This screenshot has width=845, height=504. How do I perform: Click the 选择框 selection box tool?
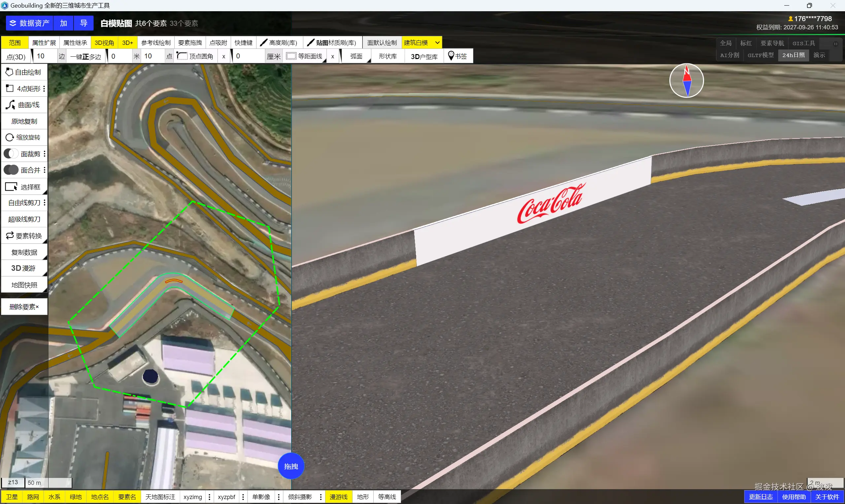pos(24,187)
